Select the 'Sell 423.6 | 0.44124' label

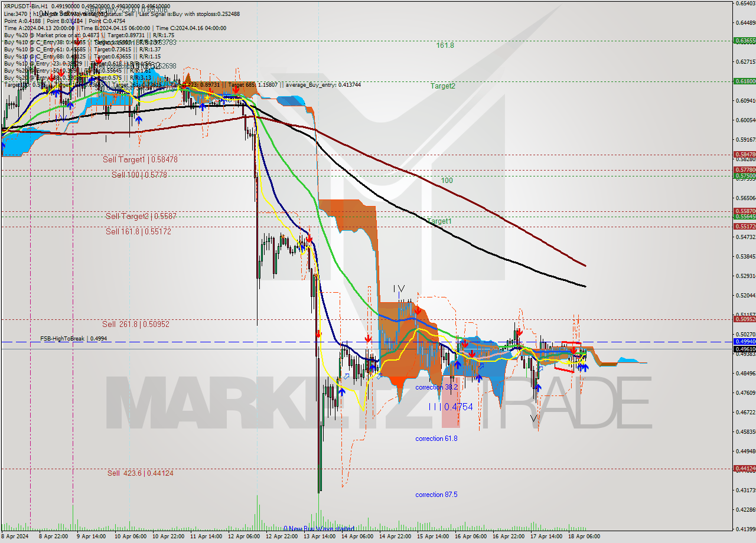point(141,473)
